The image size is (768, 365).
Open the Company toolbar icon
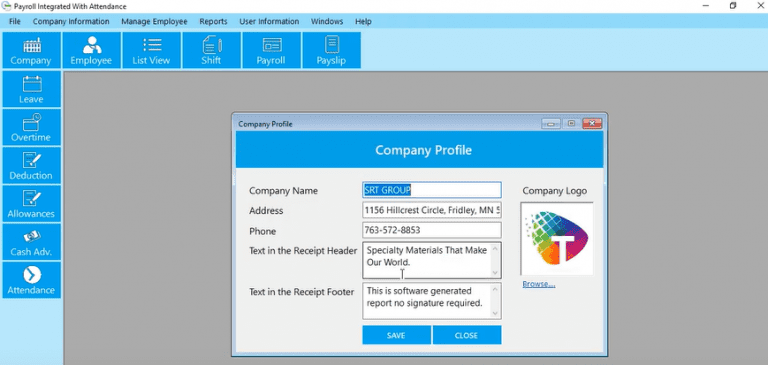click(31, 50)
